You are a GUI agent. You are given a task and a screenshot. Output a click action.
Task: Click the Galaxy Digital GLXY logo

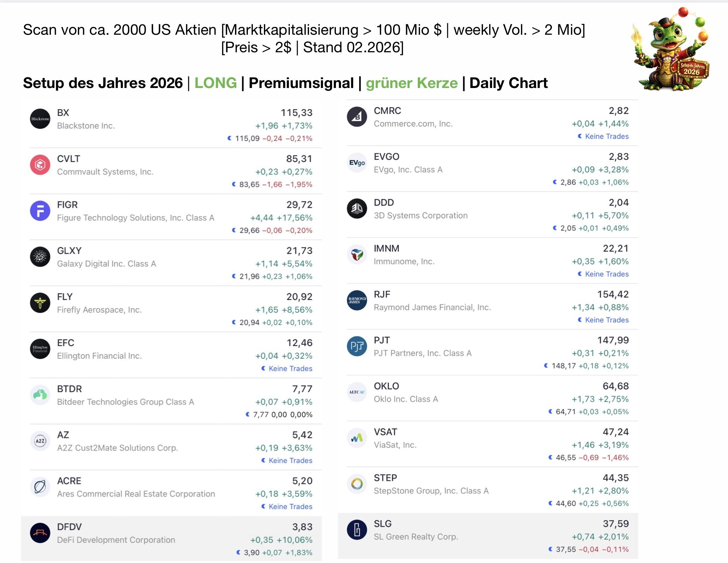point(40,257)
